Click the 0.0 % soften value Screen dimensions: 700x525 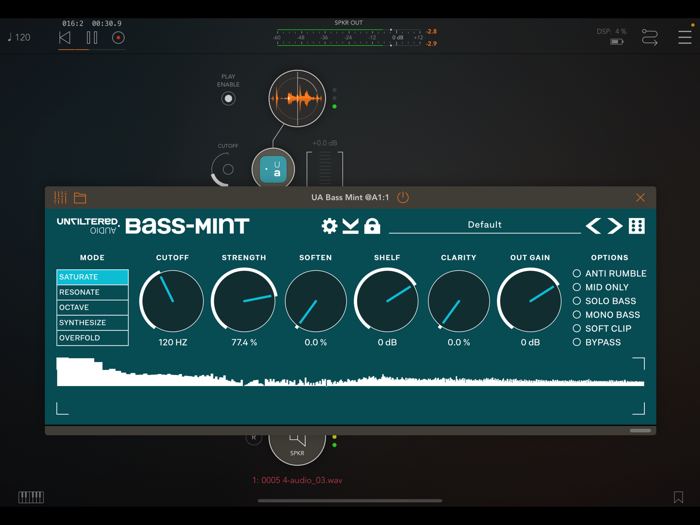(x=316, y=342)
